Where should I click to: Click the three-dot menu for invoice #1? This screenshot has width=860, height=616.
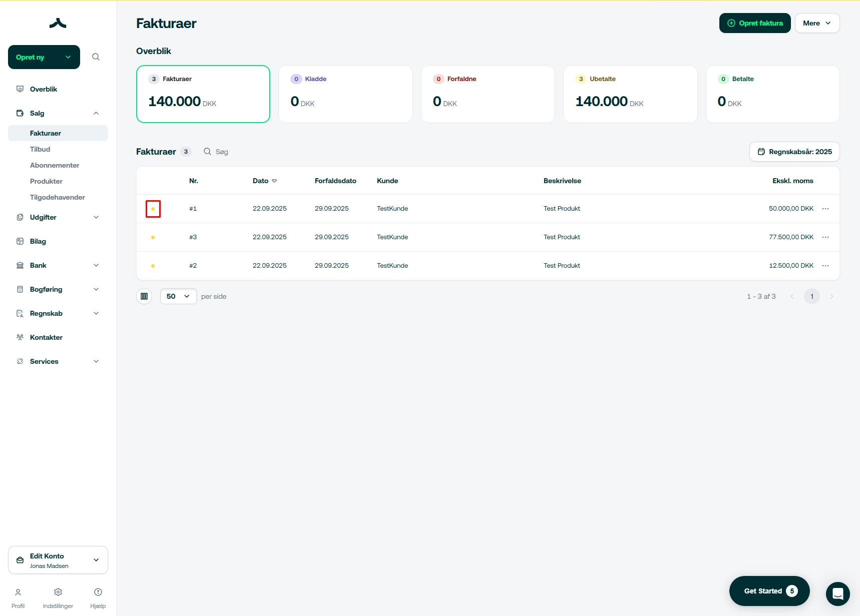point(825,209)
